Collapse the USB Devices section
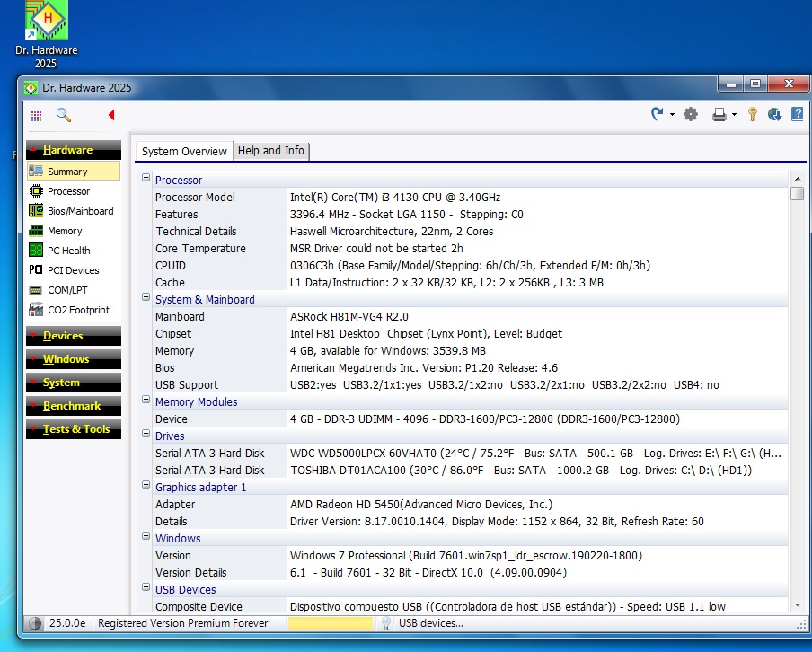The height and width of the screenshot is (652, 812). tap(146, 587)
